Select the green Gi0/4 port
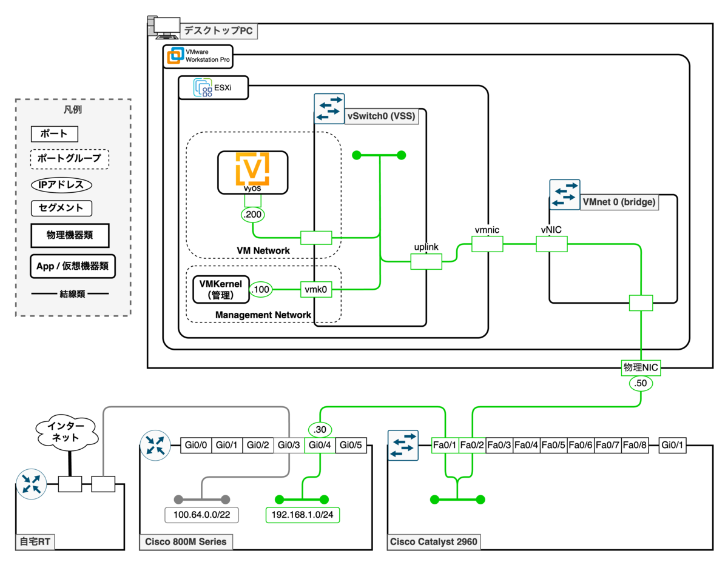 320,445
